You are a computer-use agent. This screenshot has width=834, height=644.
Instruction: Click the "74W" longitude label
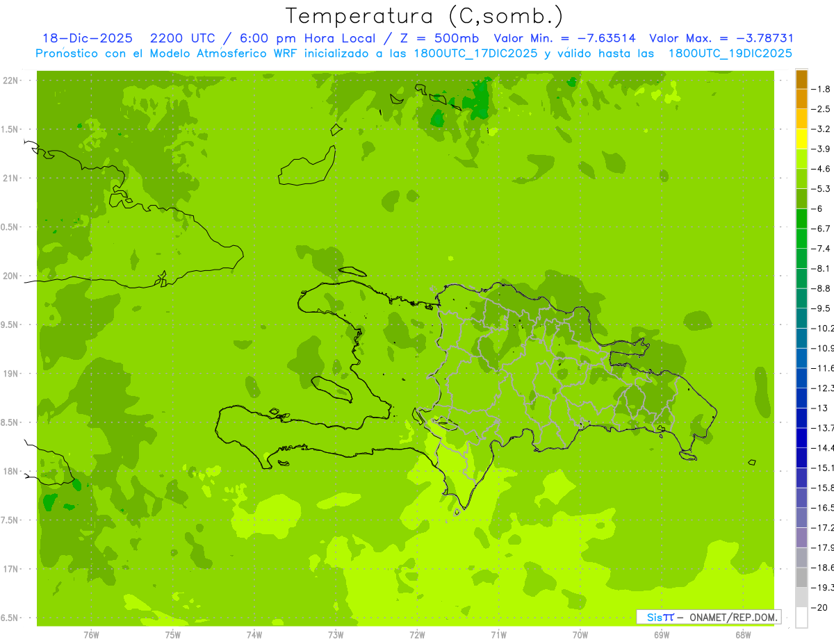tap(254, 635)
